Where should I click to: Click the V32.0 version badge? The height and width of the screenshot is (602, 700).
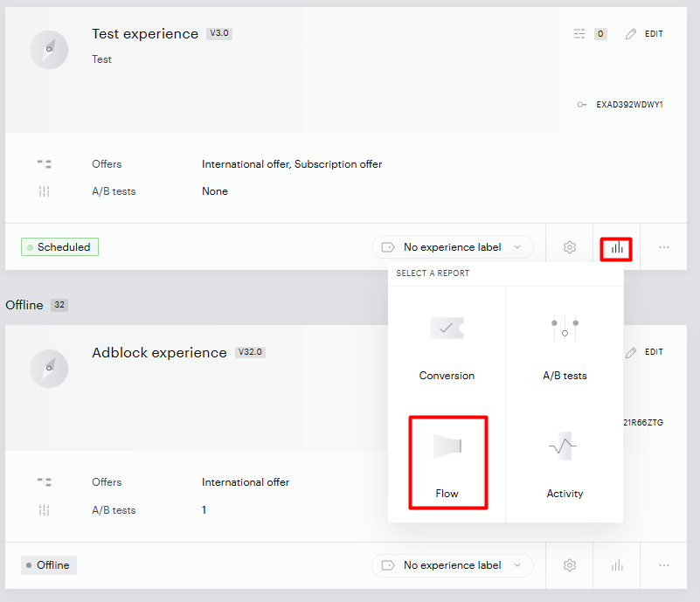tap(250, 352)
